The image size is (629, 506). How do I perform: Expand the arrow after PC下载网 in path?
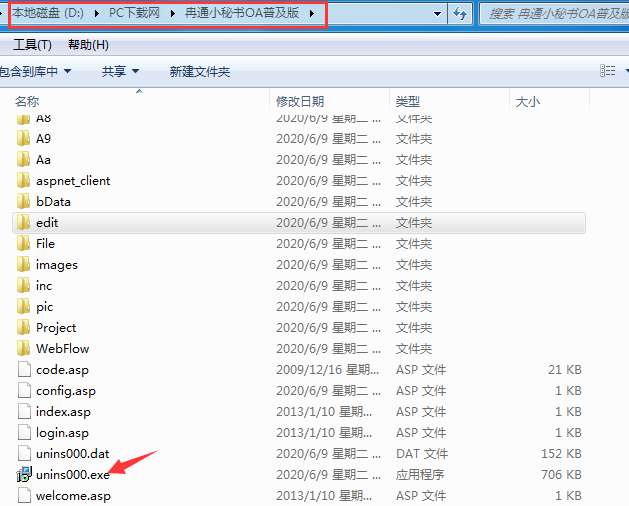click(x=173, y=14)
